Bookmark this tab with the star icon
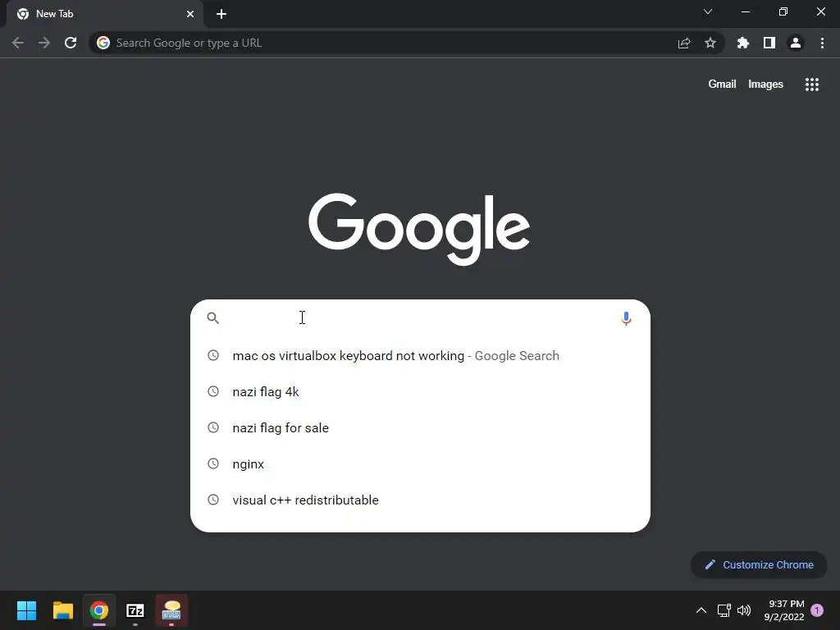The width and height of the screenshot is (840, 630). pos(710,43)
